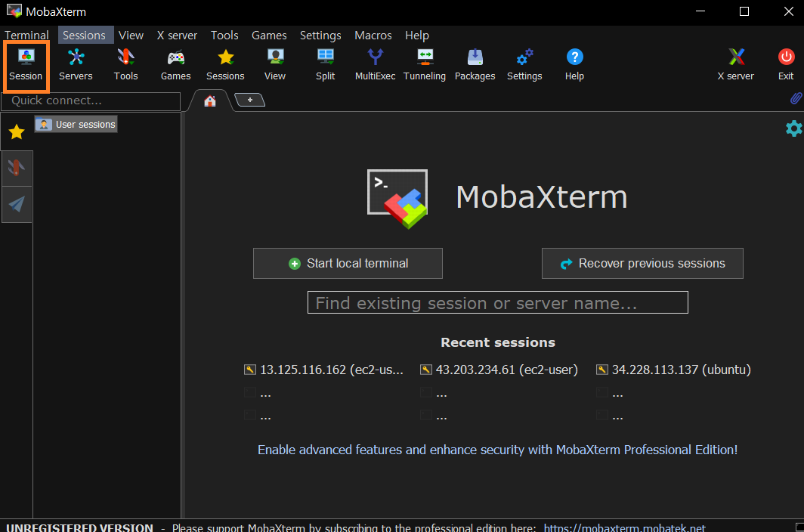Open the Servers toolbar icon
Image resolution: width=804 pixels, height=532 pixels.
76,66
